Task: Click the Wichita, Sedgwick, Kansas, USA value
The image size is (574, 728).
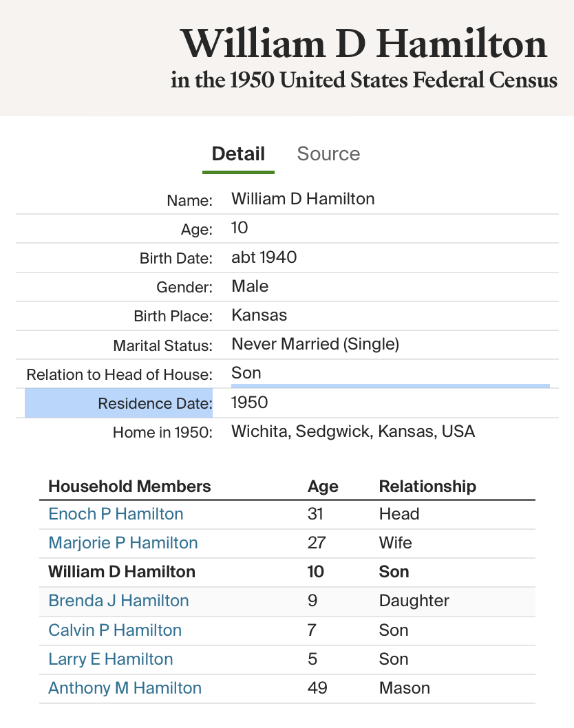Action: [353, 432]
